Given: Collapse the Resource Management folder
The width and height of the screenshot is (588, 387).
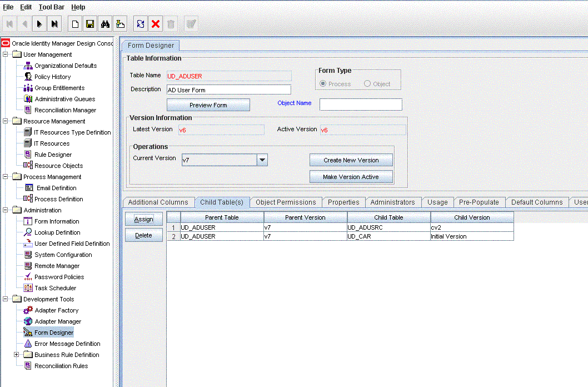Looking at the screenshot, I should tap(6, 121).
